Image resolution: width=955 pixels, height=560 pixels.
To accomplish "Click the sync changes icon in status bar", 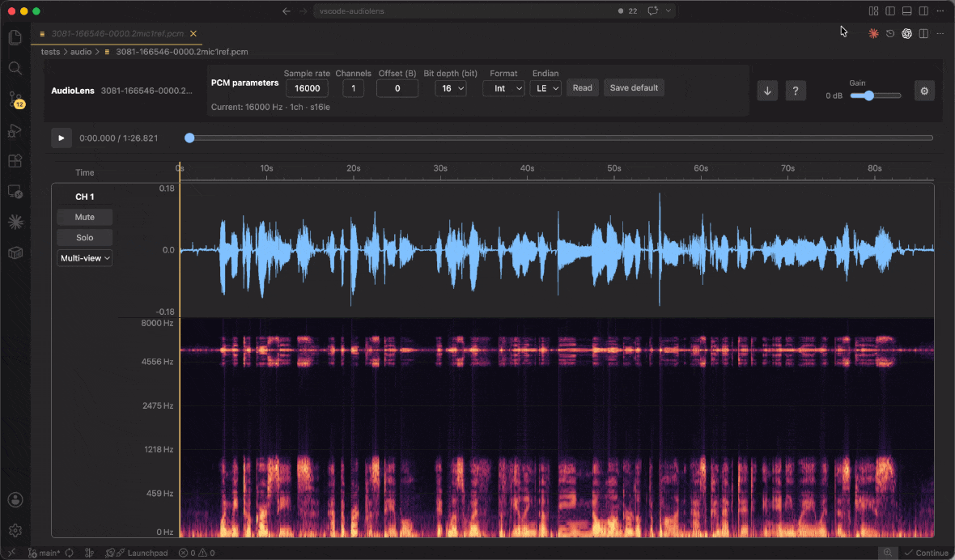I will pos(70,553).
